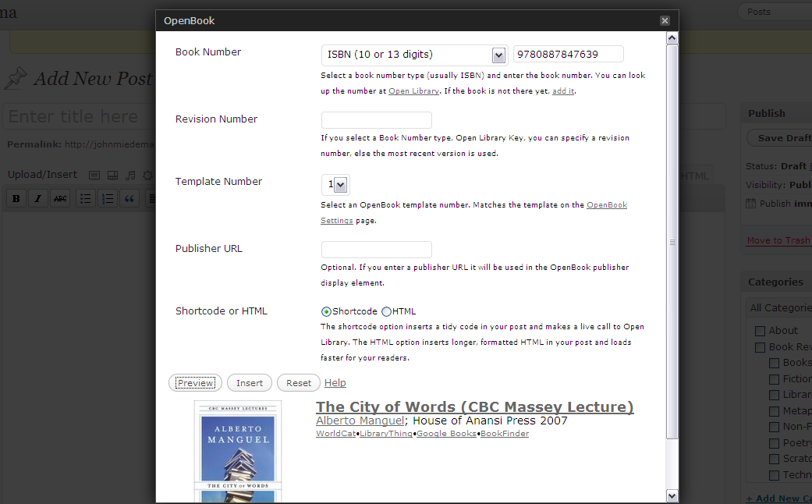Select the Shortcode radio option

[326, 311]
